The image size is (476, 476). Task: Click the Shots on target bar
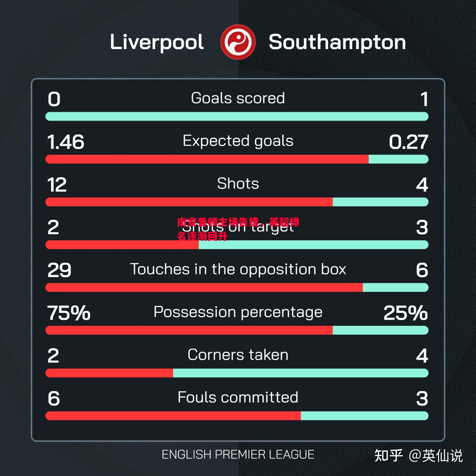point(237,245)
